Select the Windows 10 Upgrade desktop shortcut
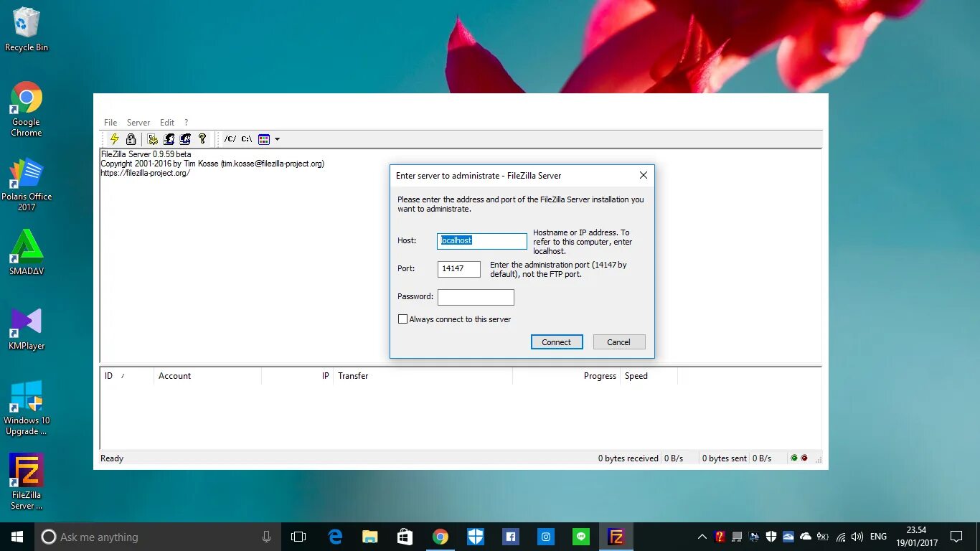Screen dimensions: 980x551 [x=27, y=408]
